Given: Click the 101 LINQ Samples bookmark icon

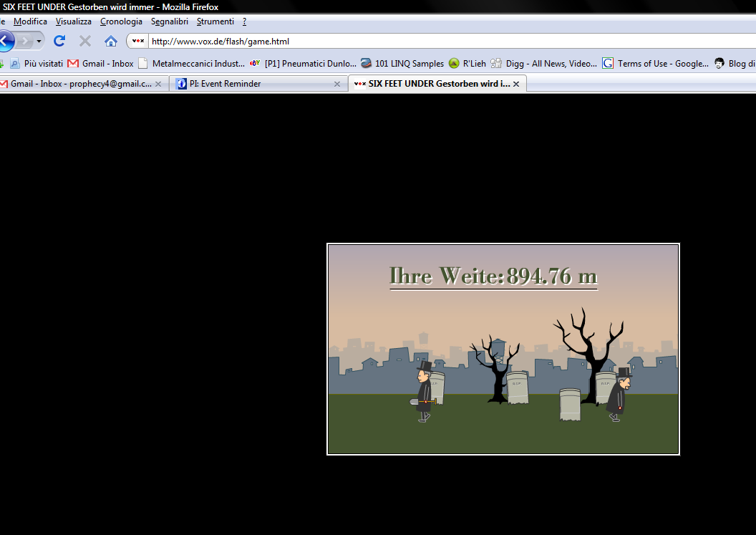Looking at the screenshot, I should (x=366, y=63).
